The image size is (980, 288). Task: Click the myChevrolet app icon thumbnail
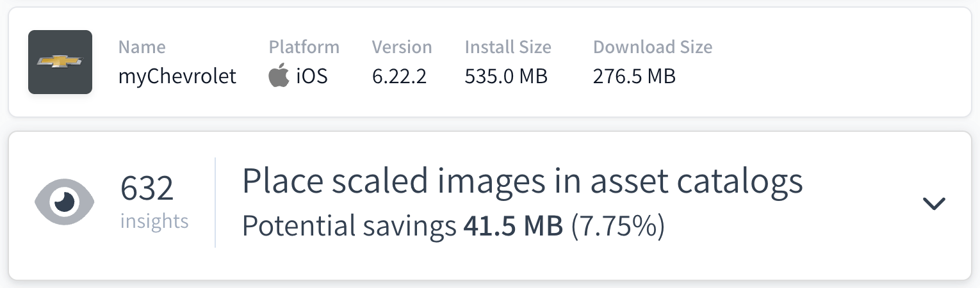click(60, 62)
